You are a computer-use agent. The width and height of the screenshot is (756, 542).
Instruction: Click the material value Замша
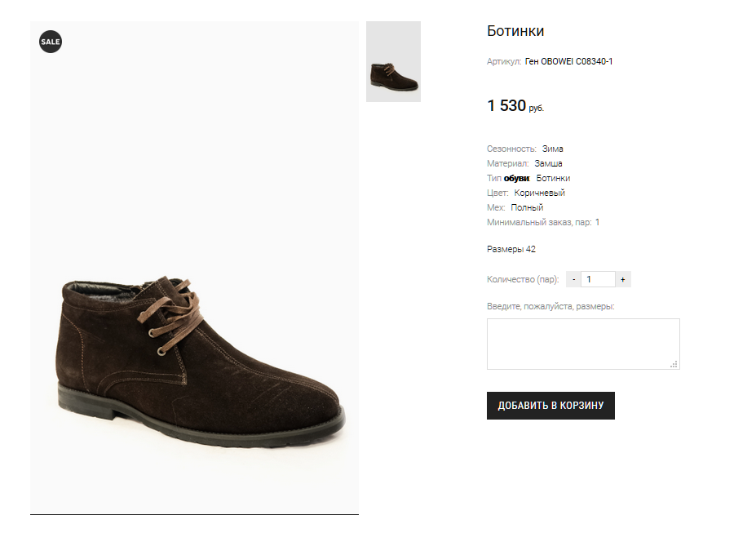click(548, 163)
